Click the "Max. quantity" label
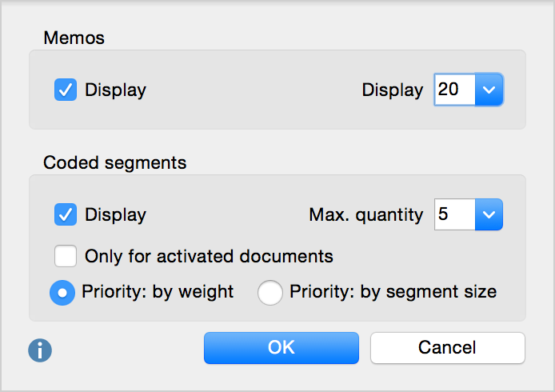 pos(365,214)
